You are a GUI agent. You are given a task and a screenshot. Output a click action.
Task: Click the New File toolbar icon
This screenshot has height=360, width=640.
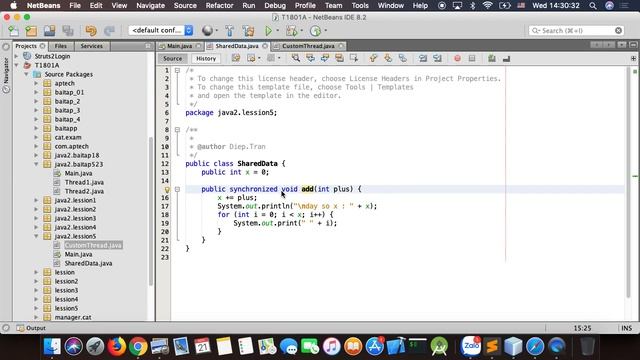pos(13,31)
